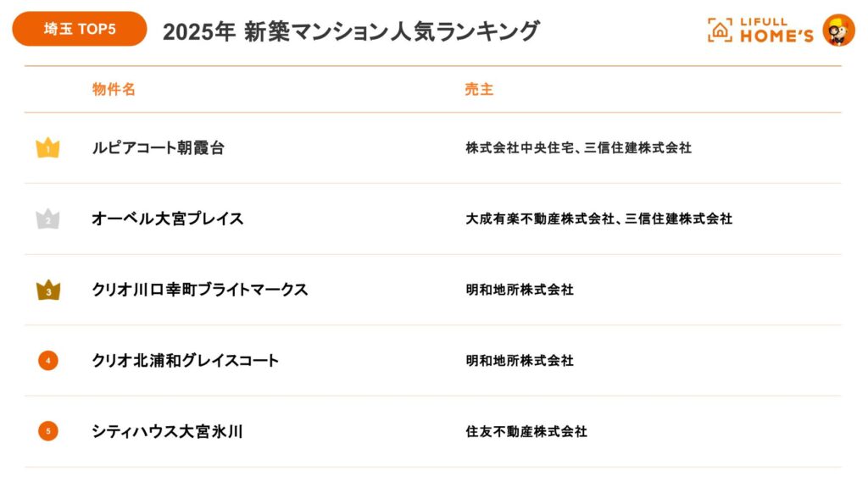Click seller 株式会社中央住宅、三信住建株式会社
This screenshot has height=487, width=868.
click(x=578, y=148)
